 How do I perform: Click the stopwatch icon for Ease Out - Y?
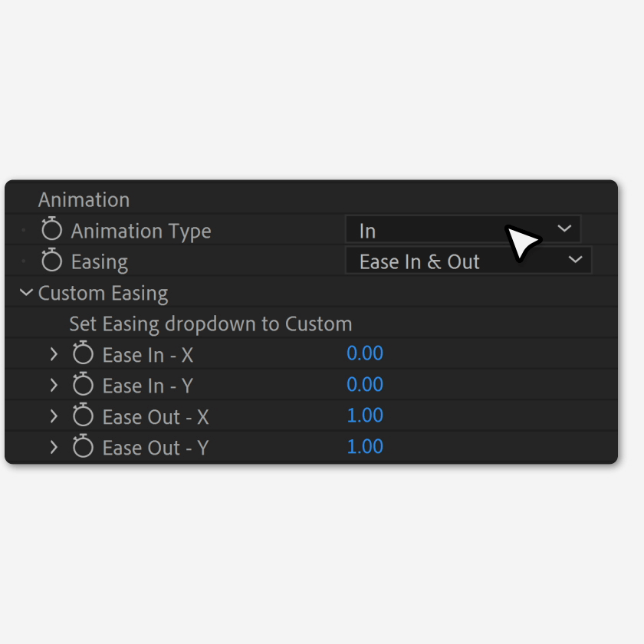(x=83, y=447)
